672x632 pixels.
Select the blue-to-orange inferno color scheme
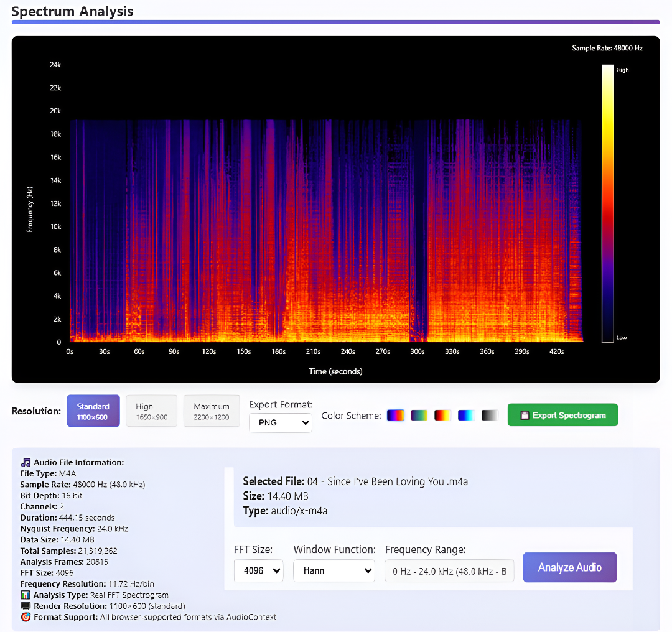click(396, 415)
